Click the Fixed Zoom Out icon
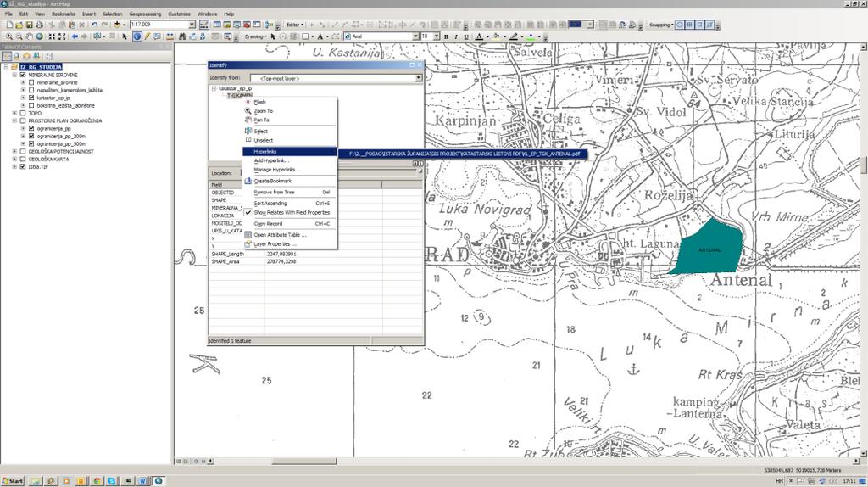 61,36
